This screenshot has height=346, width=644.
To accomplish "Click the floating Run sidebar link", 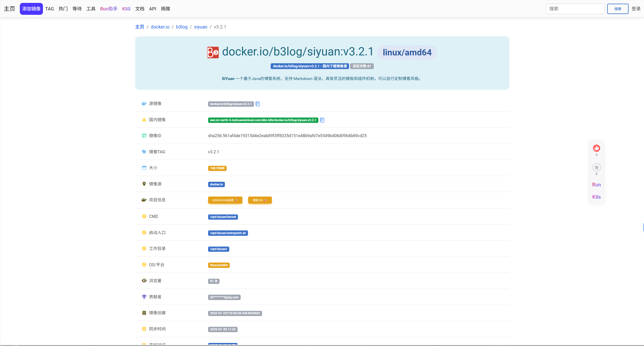I will (596, 185).
